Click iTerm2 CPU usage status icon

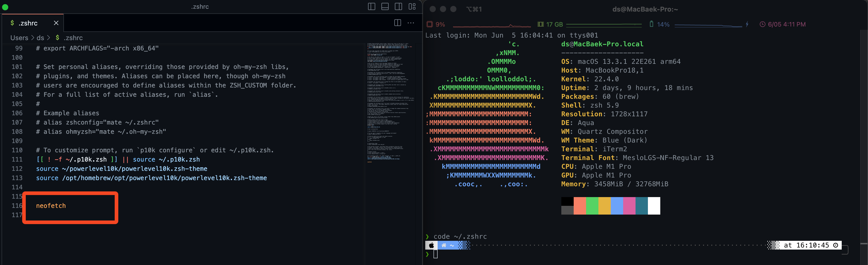click(430, 24)
